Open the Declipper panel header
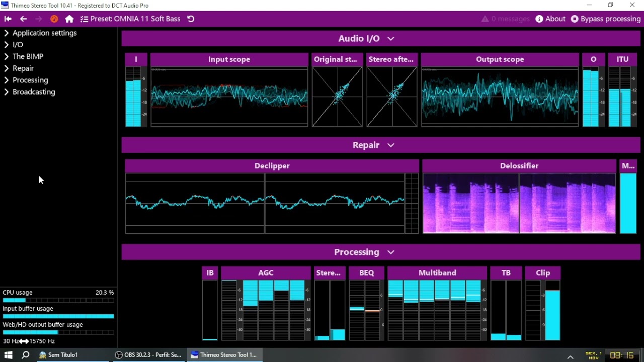This screenshot has height=362, width=644. coord(272,166)
